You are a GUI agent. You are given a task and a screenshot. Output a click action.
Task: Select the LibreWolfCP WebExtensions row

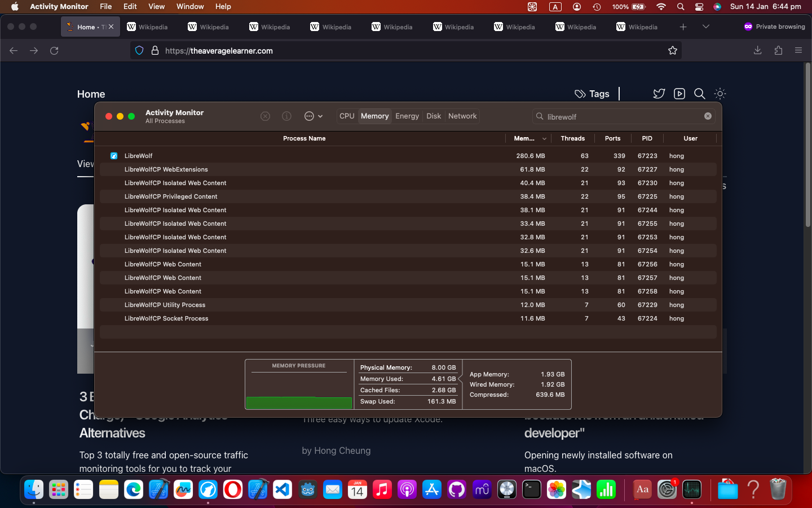408,169
